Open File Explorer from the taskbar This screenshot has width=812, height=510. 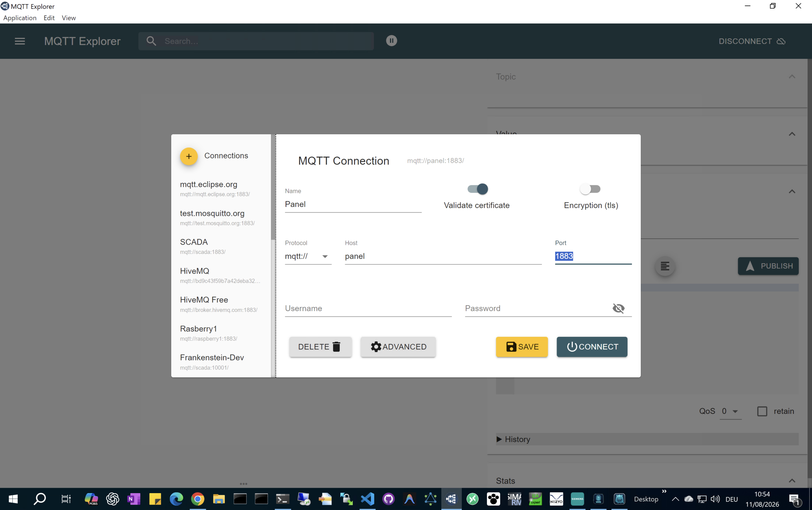point(219,499)
